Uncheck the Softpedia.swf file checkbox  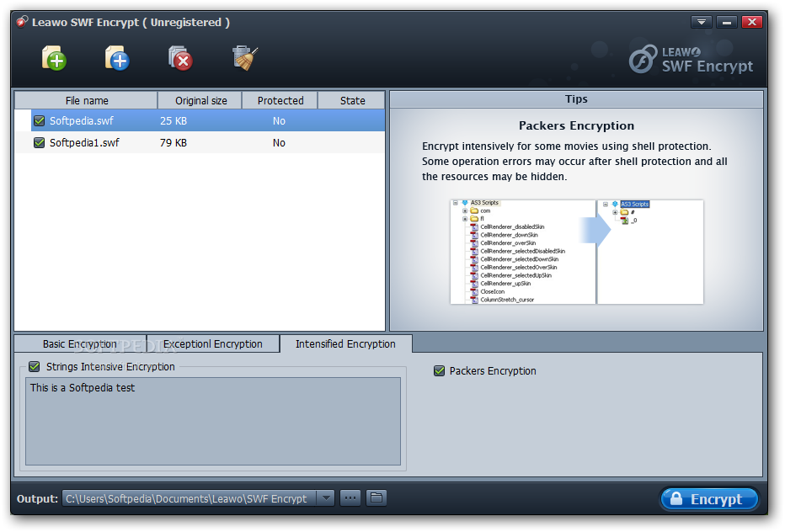(39, 120)
